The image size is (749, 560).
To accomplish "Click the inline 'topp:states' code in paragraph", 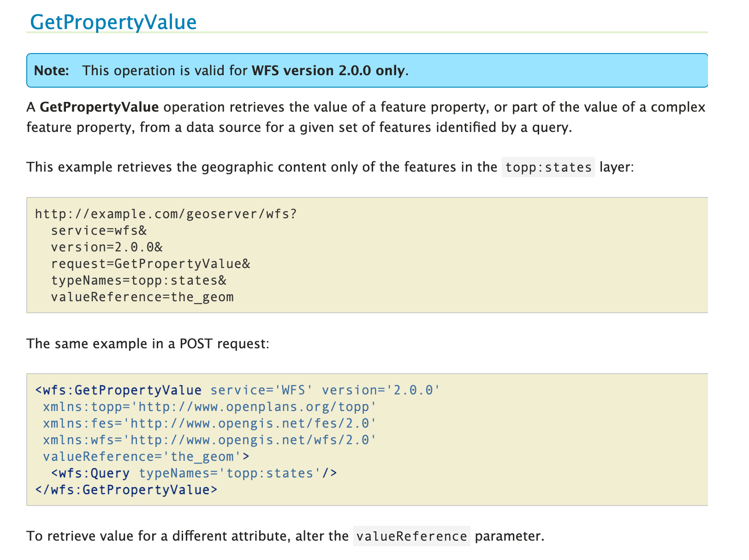I will (x=548, y=167).
